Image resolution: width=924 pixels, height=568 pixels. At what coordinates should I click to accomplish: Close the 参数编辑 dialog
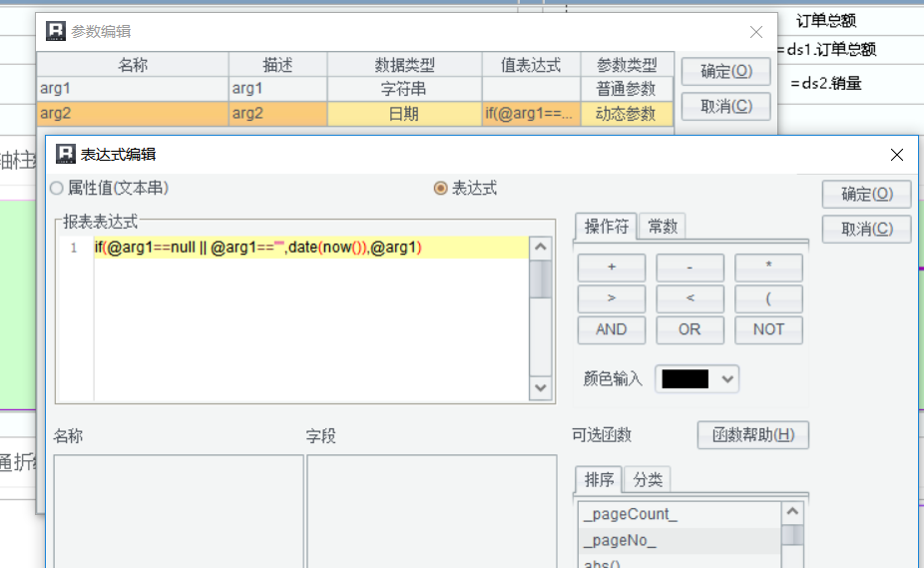click(x=756, y=32)
